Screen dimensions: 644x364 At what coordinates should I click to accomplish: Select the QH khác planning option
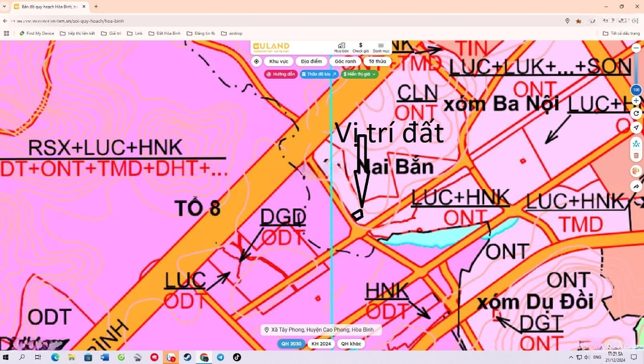pyautogui.click(x=351, y=344)
